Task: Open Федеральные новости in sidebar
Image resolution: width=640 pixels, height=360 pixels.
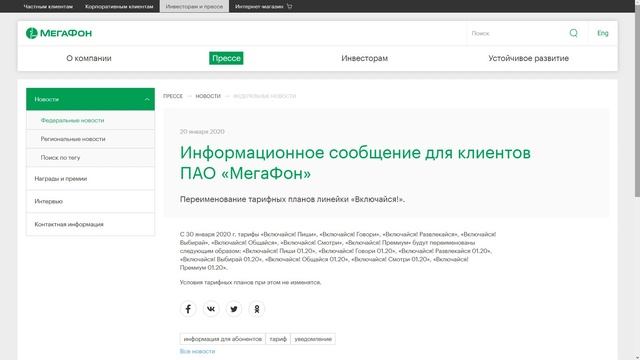Action: pyautogui.click(x=91, y=120)
